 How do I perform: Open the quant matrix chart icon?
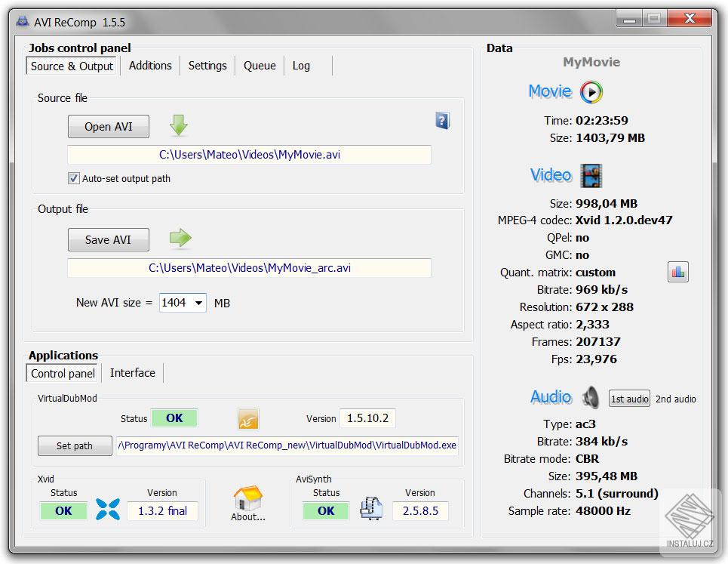[678, 272]
